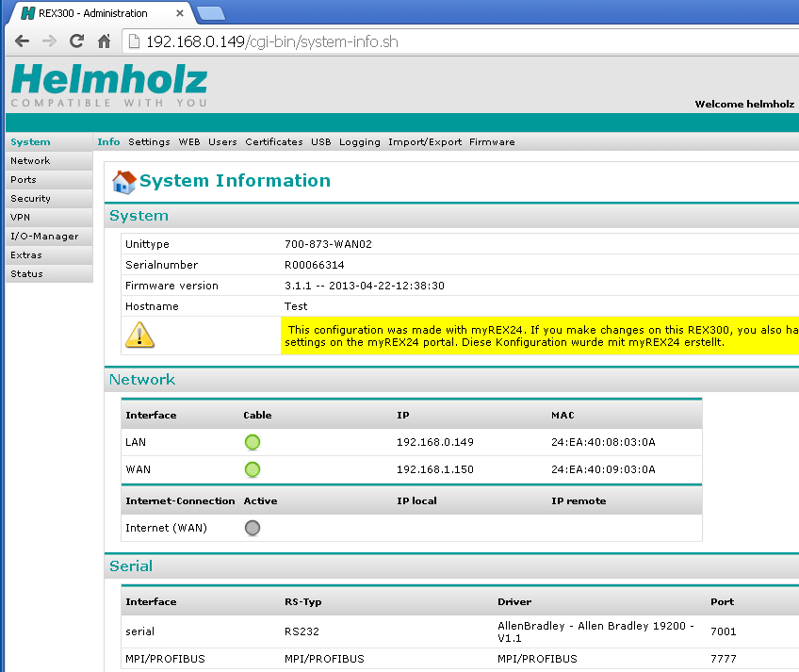The width and height of the screenshot is (799, 672).
Task: Click Unittype value 700-873-WAN02
Action: pos(328,244)
